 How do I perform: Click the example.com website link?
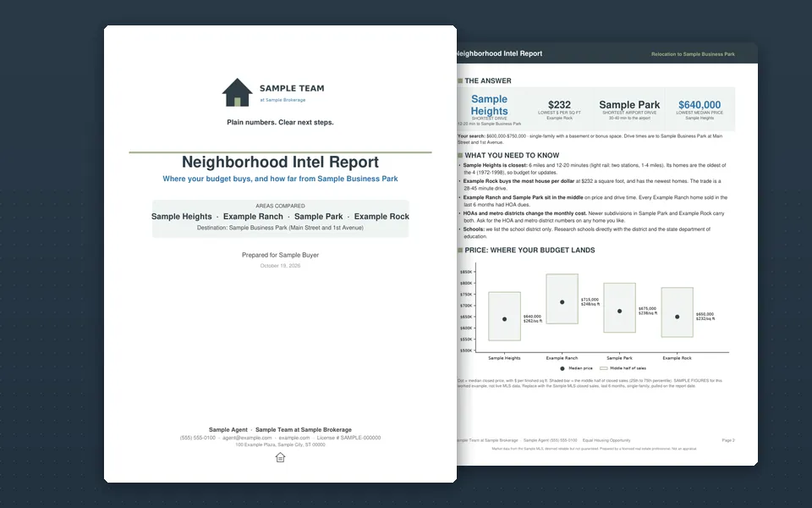(x=294, y=438)
